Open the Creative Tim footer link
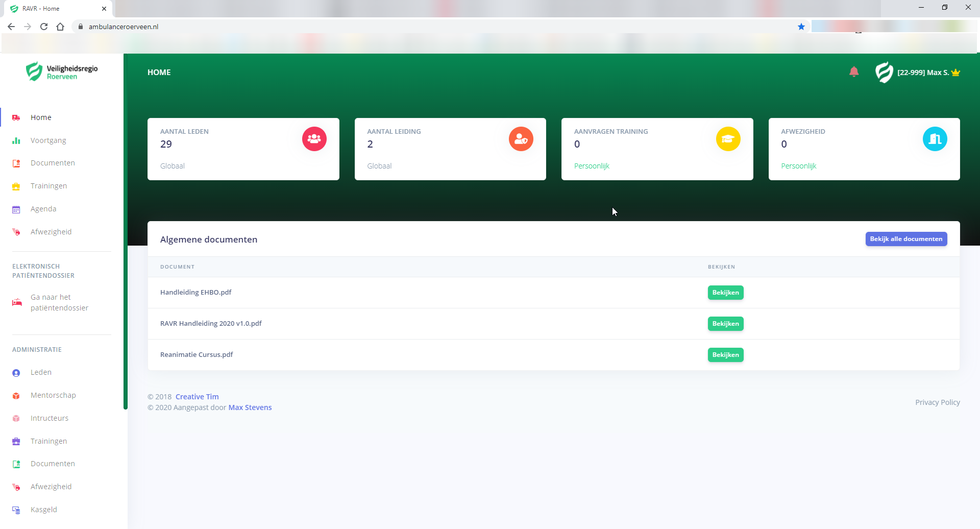980x529 pixels. tap(197, 397)
